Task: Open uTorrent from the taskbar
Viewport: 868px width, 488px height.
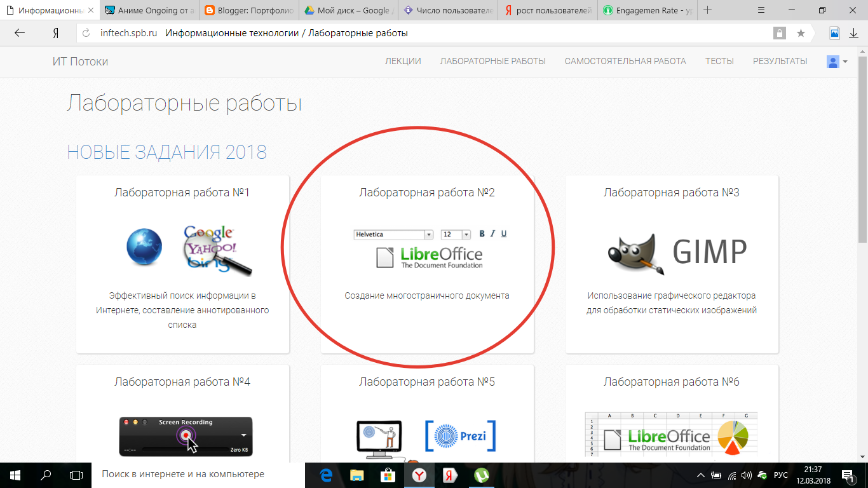Action: pos(481,475)
